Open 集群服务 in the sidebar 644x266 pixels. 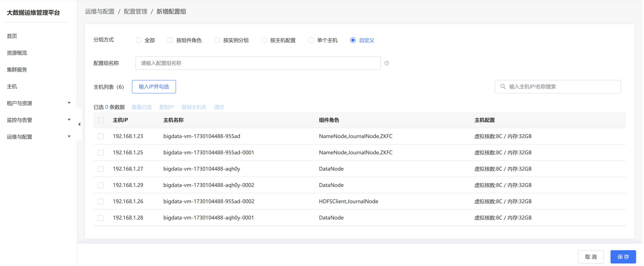point(17,70)
